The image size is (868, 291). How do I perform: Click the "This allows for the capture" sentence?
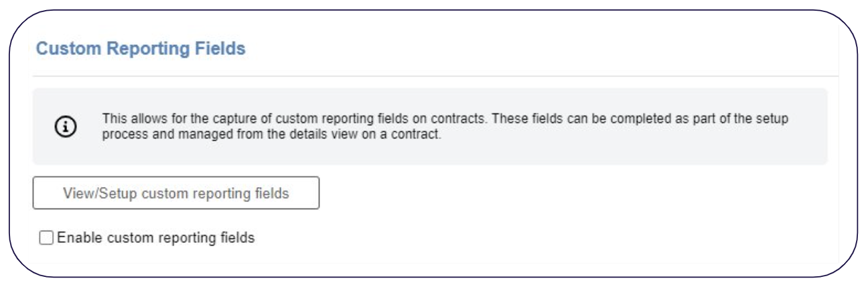tap(291, 118)
